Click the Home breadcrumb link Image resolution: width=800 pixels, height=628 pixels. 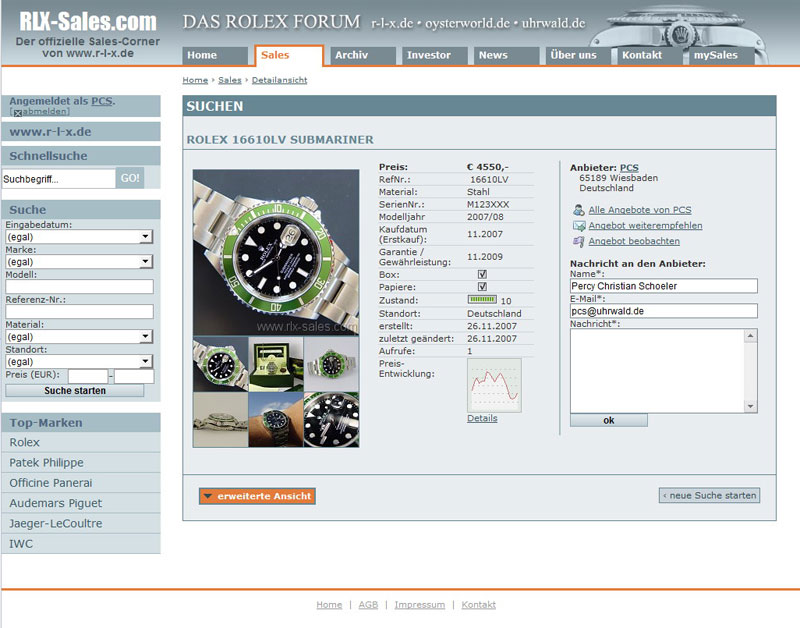point(195,80)
